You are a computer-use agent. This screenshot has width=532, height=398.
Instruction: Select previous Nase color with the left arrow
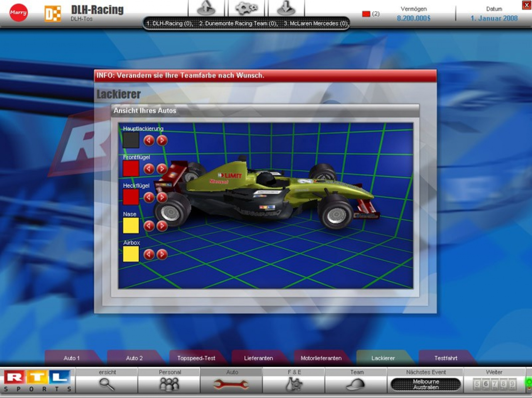click(149, 226)
